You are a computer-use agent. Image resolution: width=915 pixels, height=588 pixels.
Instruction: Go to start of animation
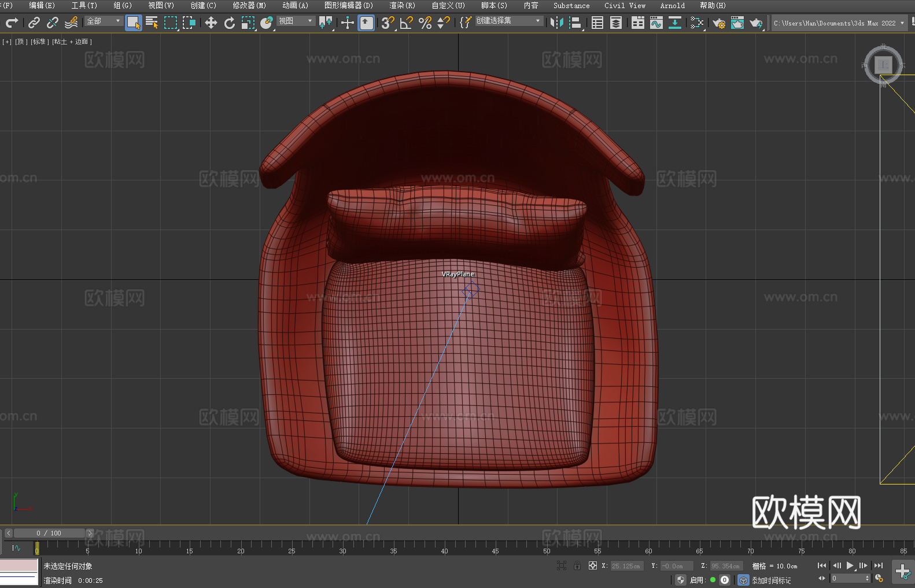pos(822,565)
